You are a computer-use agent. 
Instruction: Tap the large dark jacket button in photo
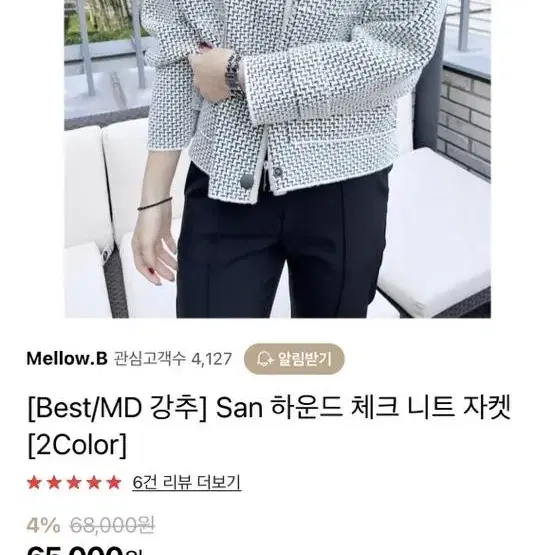point(246,181)
